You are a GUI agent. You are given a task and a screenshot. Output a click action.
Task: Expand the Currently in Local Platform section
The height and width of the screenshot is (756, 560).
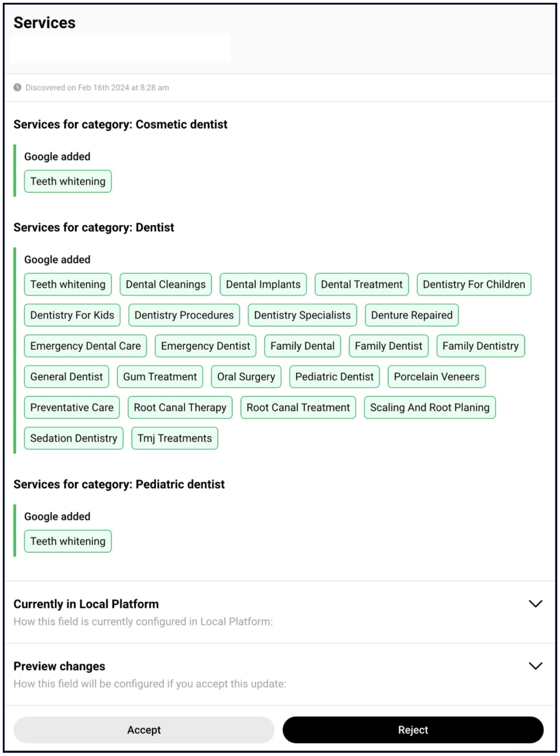point(535,604)
